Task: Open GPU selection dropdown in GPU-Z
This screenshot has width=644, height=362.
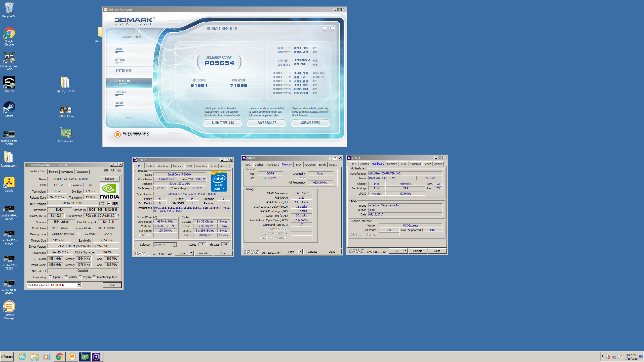Action: [x=79, y=285]
